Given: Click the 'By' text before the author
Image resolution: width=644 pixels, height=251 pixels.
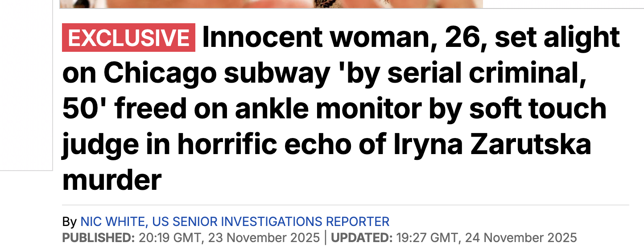Looking at the screenshot, I should [x=69, y=222].
